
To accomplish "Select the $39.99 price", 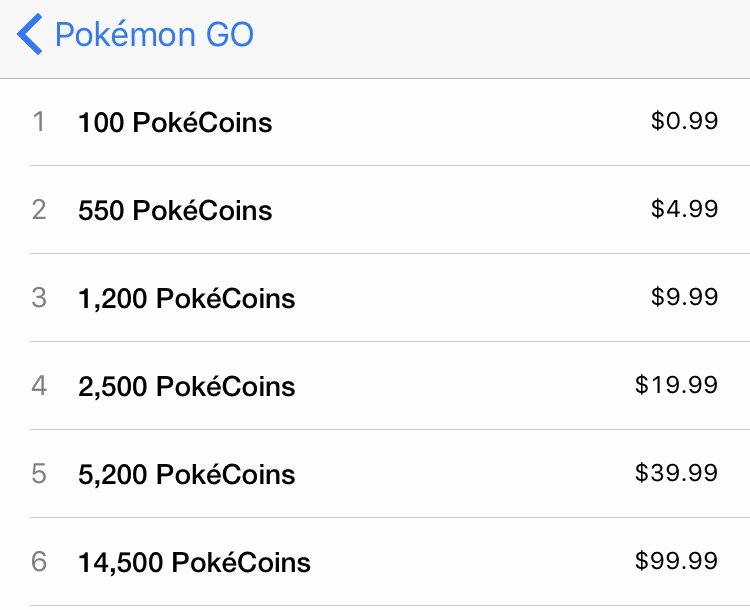I will 676,473.
